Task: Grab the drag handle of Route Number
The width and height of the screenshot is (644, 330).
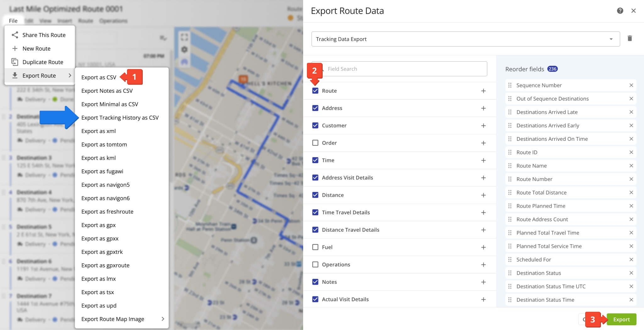Action: (x=510, y=179)
